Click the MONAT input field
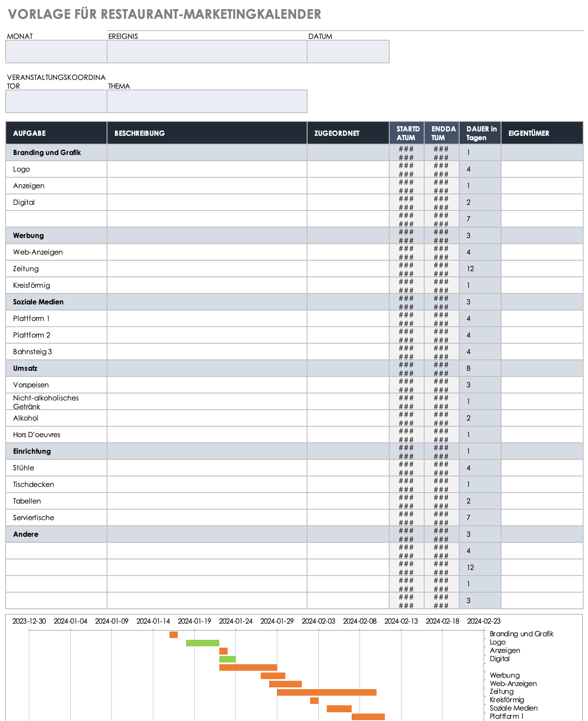The image size is (588, 721). coord(56,52)
